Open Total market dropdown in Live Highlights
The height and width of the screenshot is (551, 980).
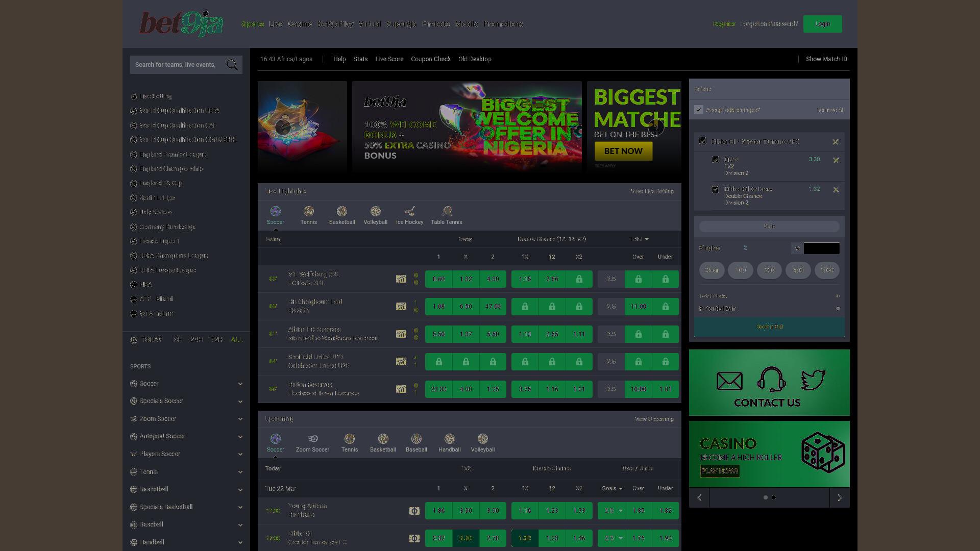639,239
